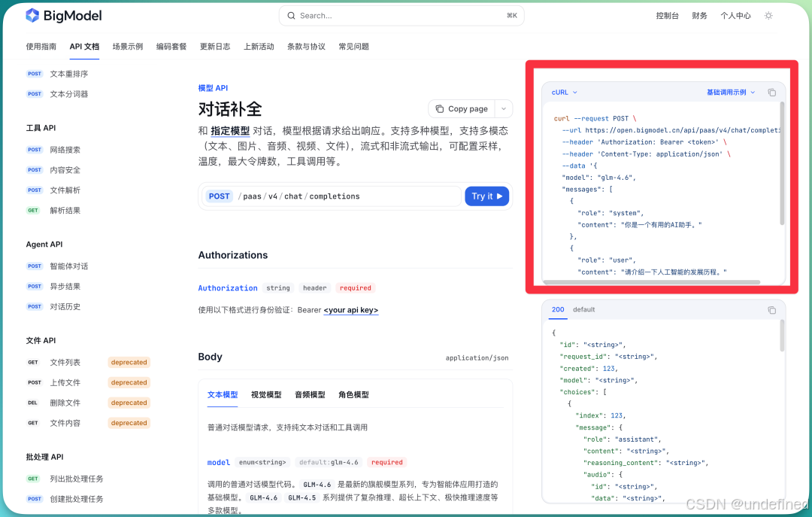Screen dimensions: 812x517
Task: Open deprecated 上传文件 sidebar entry
Action: coord(65,383)
